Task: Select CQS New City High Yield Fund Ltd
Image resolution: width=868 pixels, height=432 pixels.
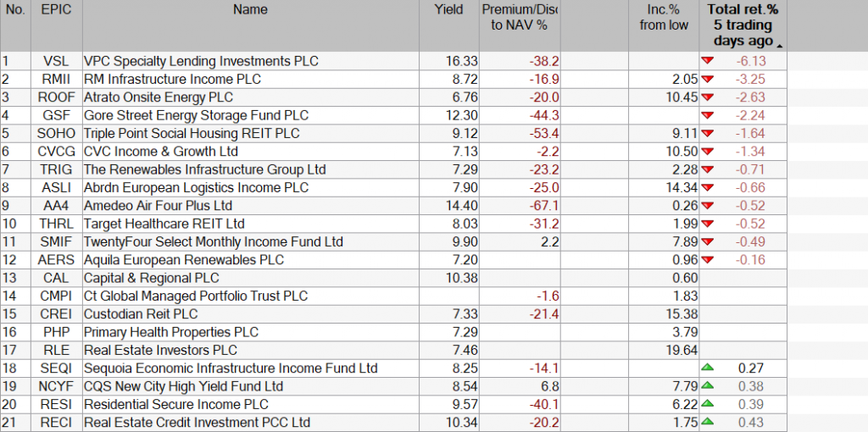Action: click(x=183, y=386)
